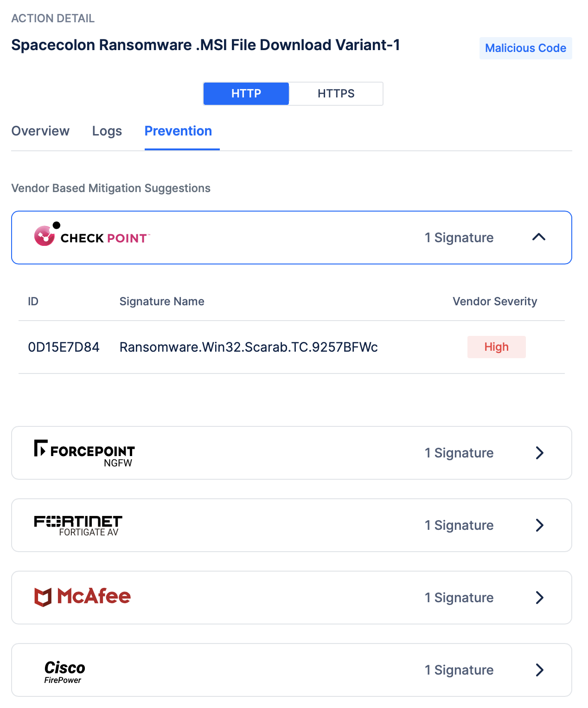Click the Vendor Severity column header
Screen dimensions: 588x708
495,302
